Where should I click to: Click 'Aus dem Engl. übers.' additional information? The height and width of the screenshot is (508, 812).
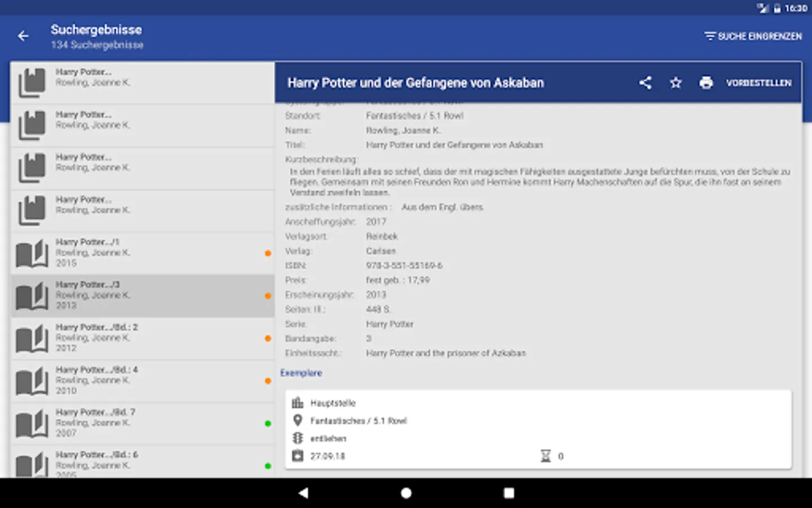442,207
